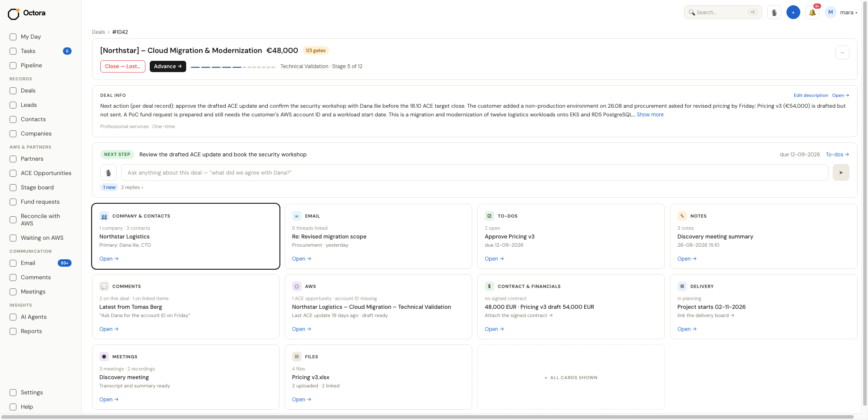Viewport: 868px width, 420px height.
Task: Go to Deals in the sidebar
Action: click(40, 91)
